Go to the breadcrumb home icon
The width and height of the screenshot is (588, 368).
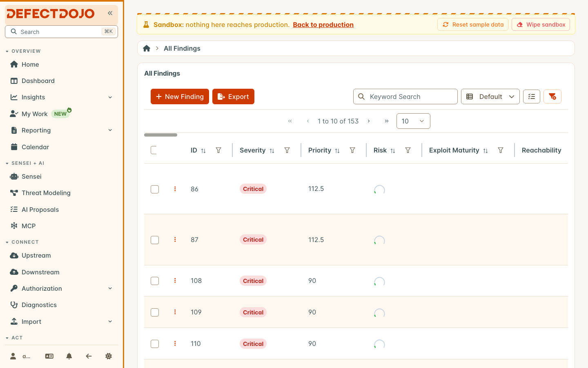(x=147, y=48)
